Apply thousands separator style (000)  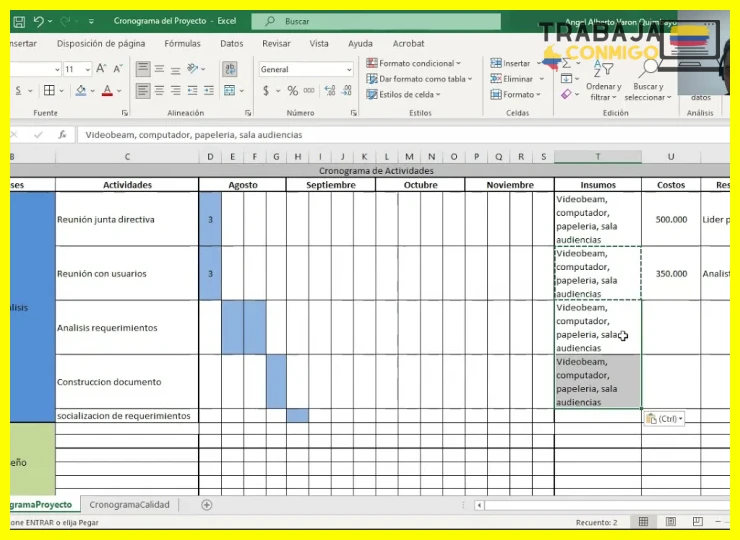tap(309, 91)
